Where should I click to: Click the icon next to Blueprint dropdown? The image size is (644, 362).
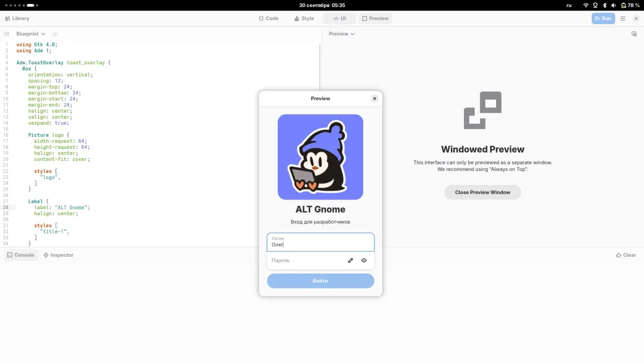(x=55, y=34)
